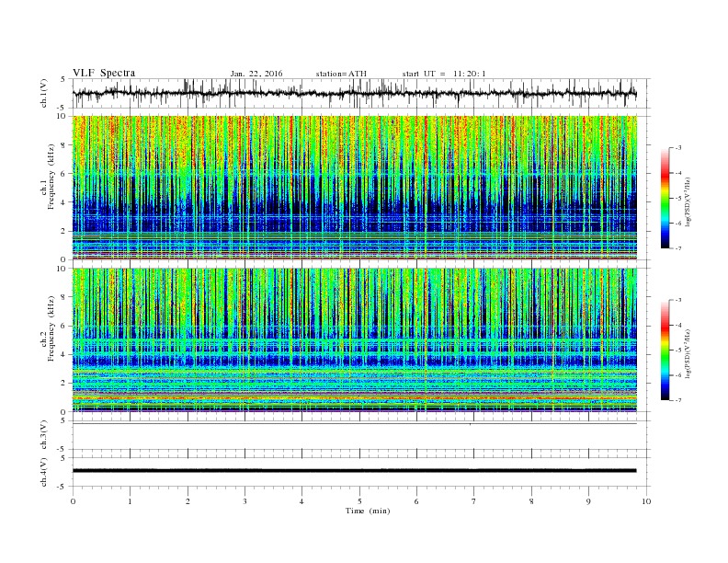The image size is (728, 563).
Task: Click the color bar beside ch.1 spectrogram
Action: tap(665, 198)
